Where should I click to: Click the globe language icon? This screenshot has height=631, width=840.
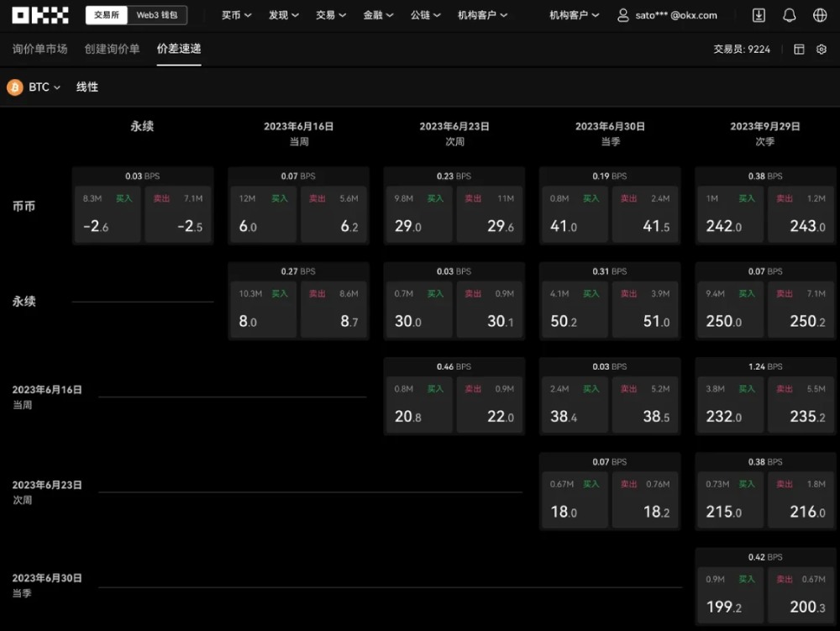[820, 15]
